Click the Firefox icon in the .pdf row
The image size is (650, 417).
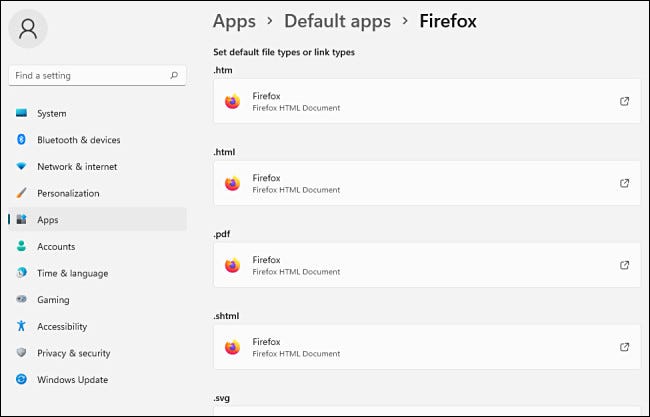[232, 265]
